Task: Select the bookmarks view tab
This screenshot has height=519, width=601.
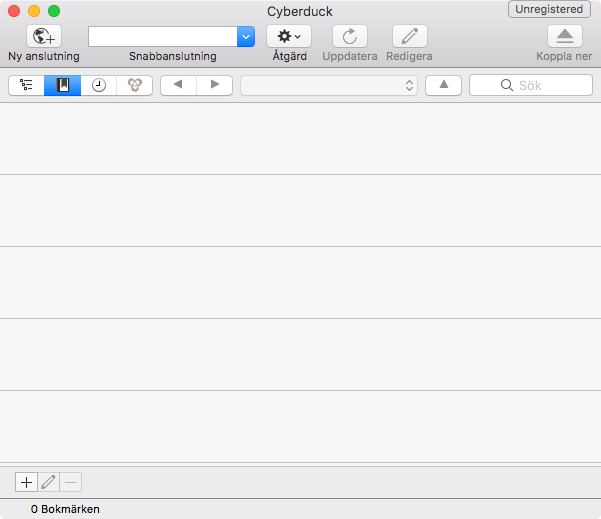Action: point(62,85)
